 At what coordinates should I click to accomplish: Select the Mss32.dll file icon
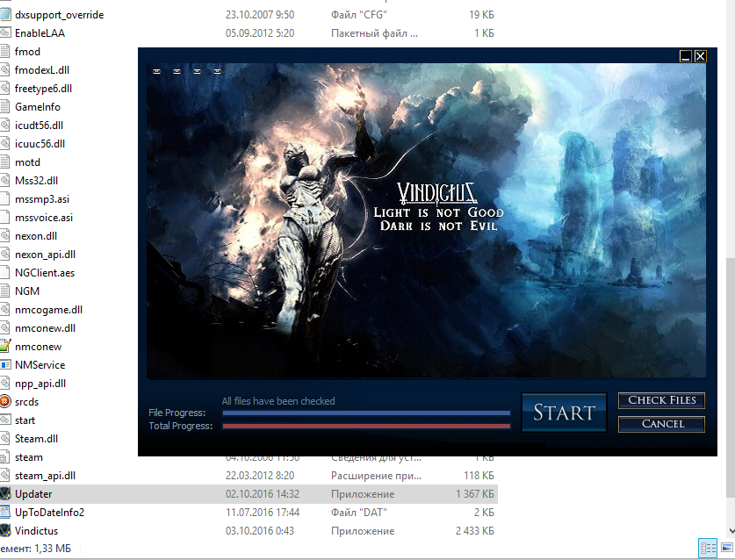[5, 181]
